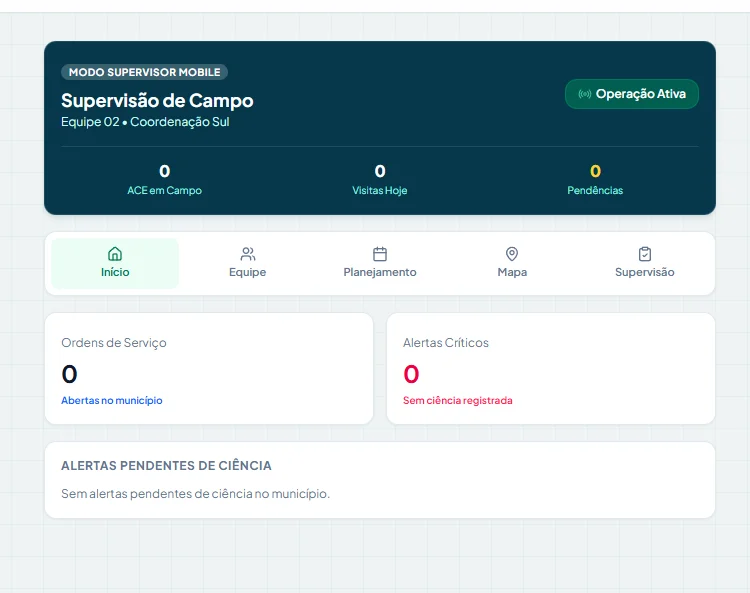
Task: Open the Alertas Críticos card
Action: pos(551,368)
